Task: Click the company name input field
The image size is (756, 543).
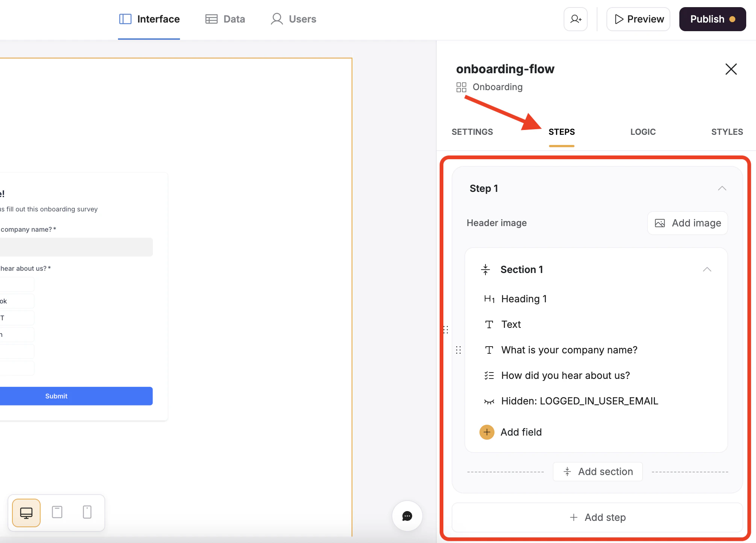Action: (x=76, y=247)
